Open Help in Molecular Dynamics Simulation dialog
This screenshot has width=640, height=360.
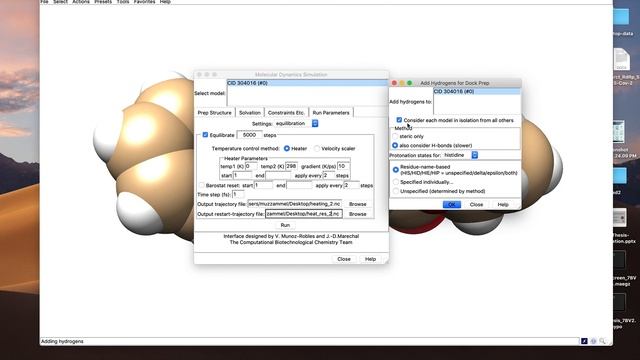[370, 259]
